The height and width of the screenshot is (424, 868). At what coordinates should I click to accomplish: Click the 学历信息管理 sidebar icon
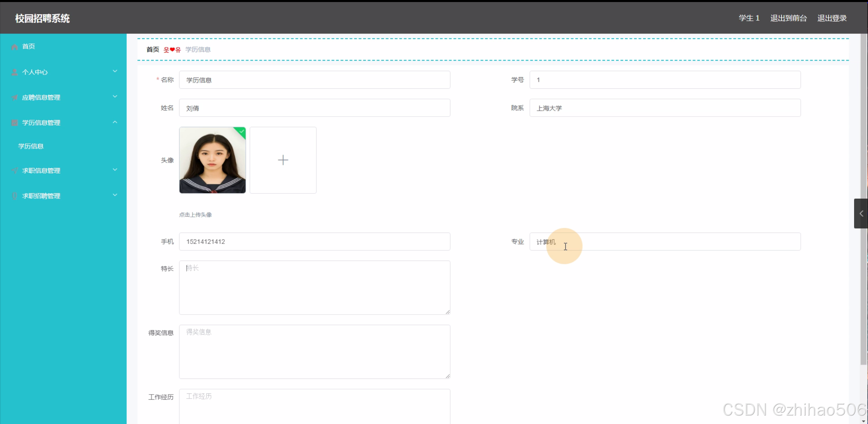point(14,123)
